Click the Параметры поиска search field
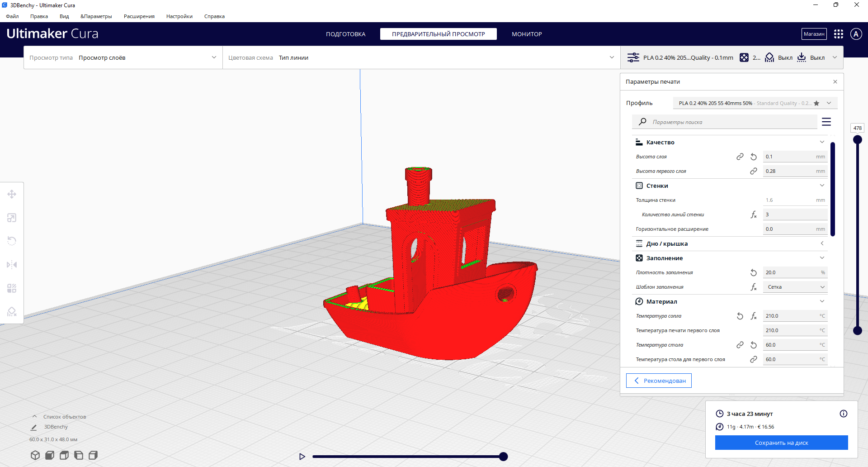This screenshot has height=467, width=868. 725,122
